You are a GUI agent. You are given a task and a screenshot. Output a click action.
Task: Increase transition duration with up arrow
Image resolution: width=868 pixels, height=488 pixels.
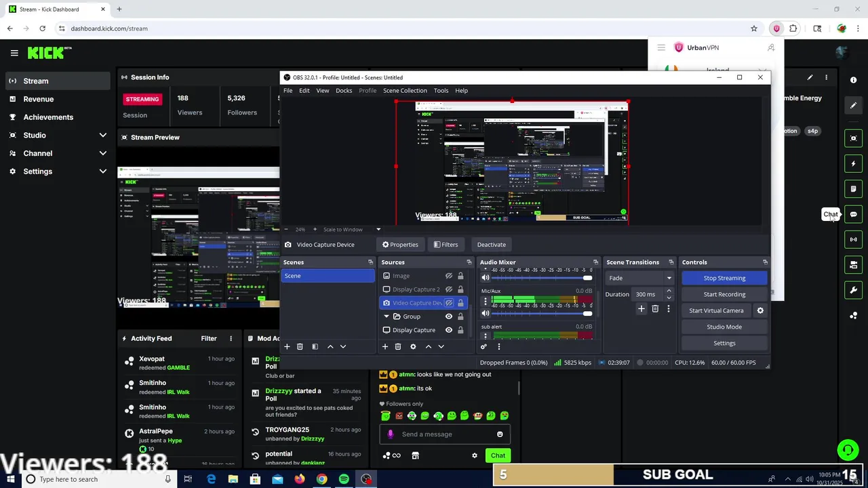point(669,291)
